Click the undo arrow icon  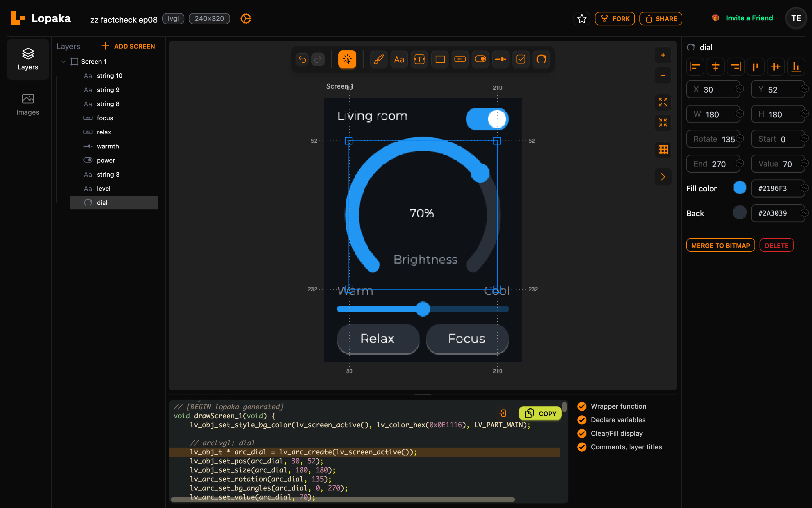coord(302,60)
